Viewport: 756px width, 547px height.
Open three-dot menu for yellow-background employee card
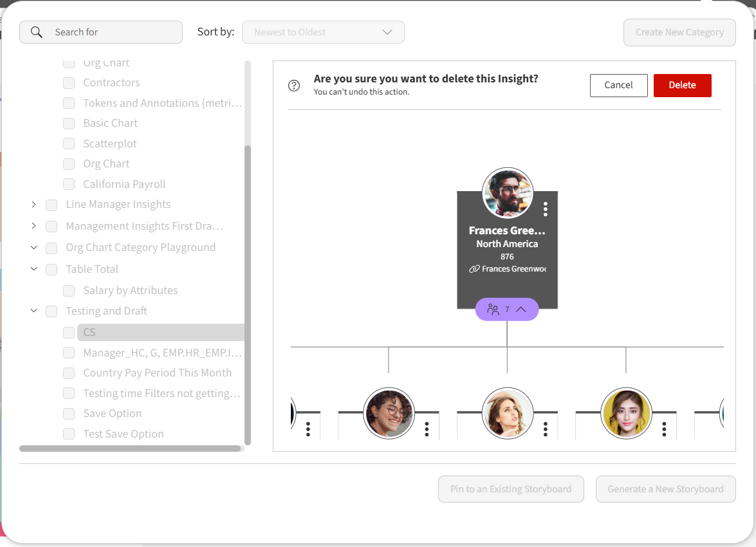click(x=664, y=429)
